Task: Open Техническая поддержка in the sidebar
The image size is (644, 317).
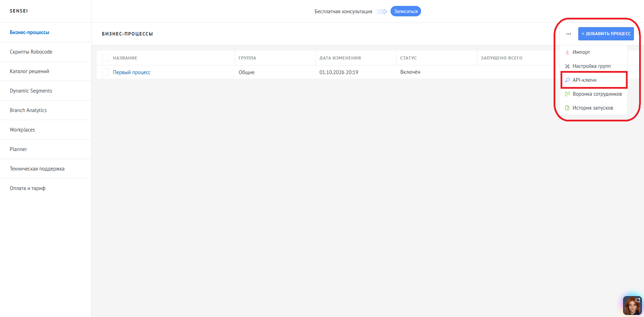Action: [x=46, y=169]
